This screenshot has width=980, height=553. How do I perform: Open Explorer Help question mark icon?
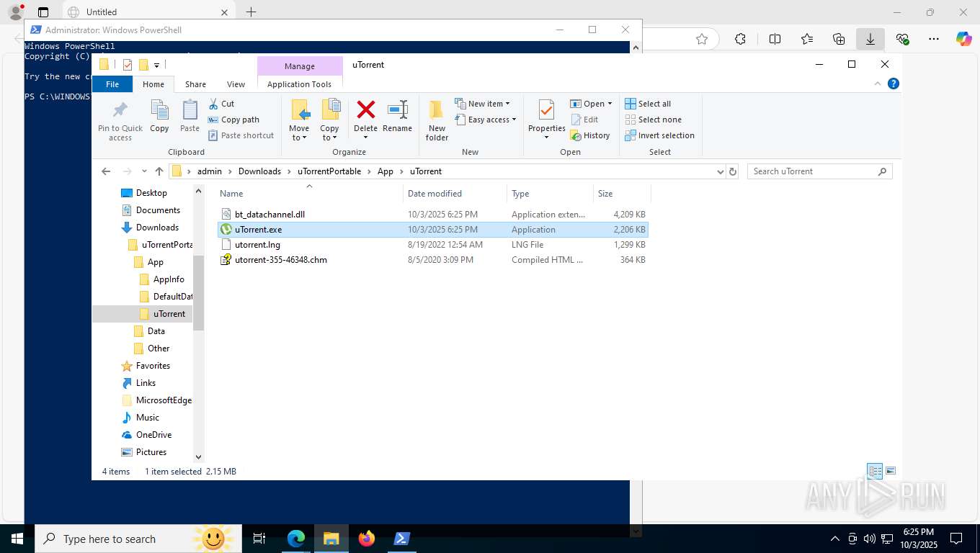(x=894, y=84)
